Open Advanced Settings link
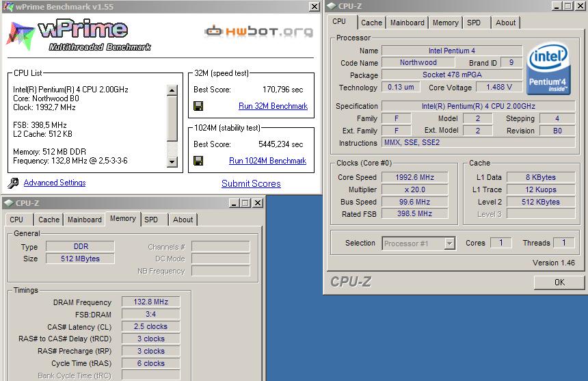The image size is (588, 381). (x=55, y=183)
